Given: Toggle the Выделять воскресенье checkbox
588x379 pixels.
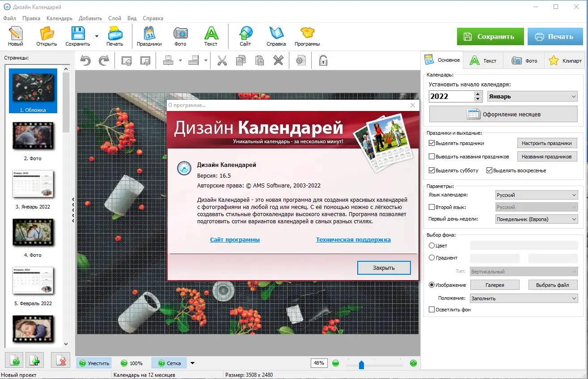Looking at the screenshot, I should 490,170.
